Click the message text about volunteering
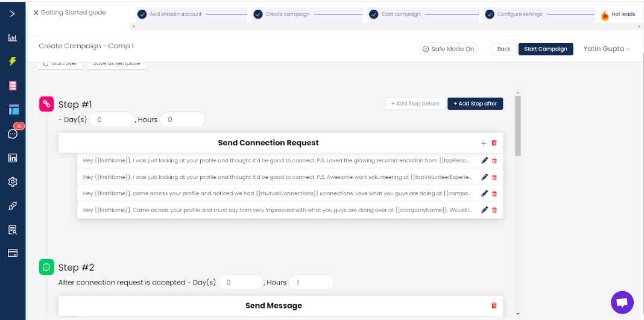Screen dimensions: 644x320 pos(278,177)
